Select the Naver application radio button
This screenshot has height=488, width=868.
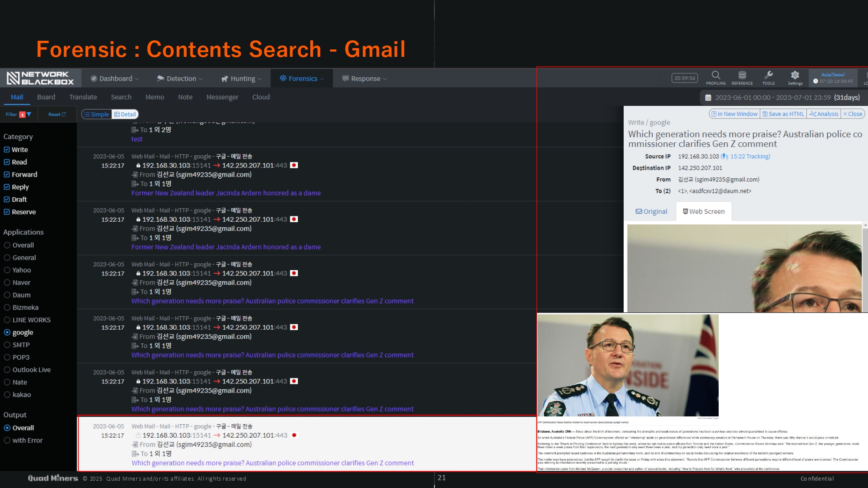click(7, 283)
